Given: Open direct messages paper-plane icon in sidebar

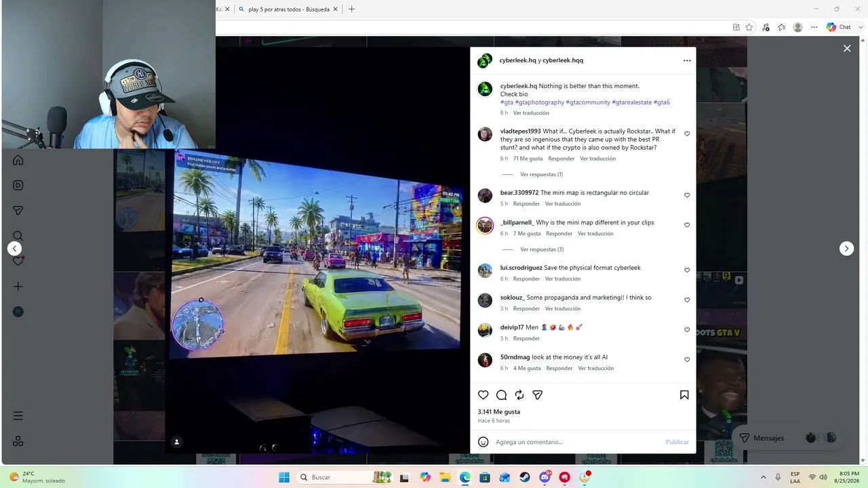Looking at the screenshot, I should coord(18,211).
